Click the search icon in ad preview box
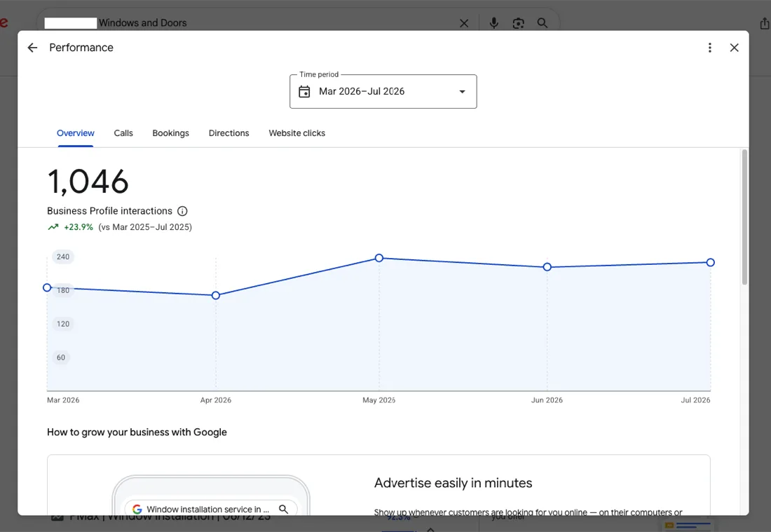The width and height of the screenshot is (771, 532). [284, 510]
